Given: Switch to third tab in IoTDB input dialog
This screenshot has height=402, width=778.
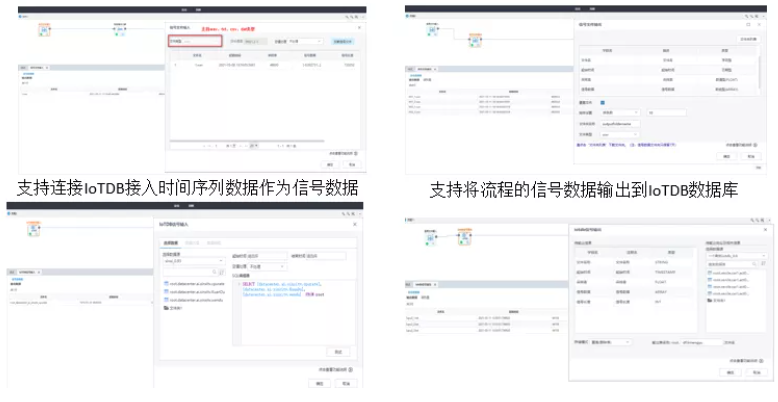Looking at the screenshot, I should pos(214,243).
